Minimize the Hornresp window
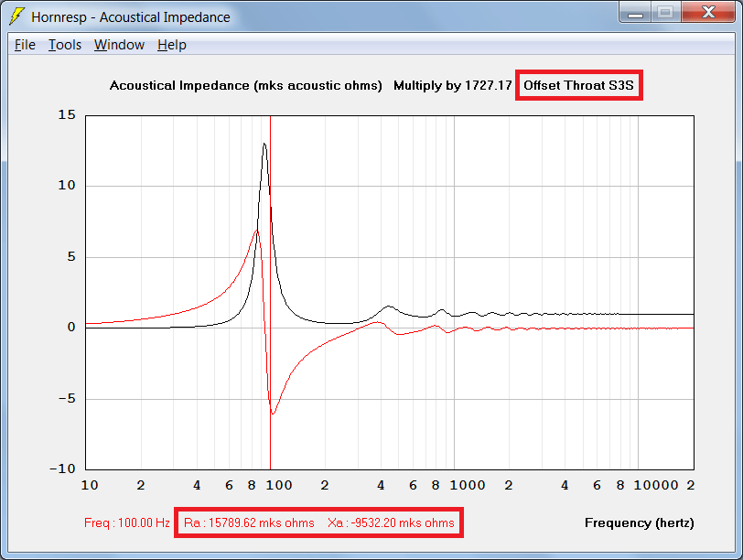The image size is (743, 560). 635,12
